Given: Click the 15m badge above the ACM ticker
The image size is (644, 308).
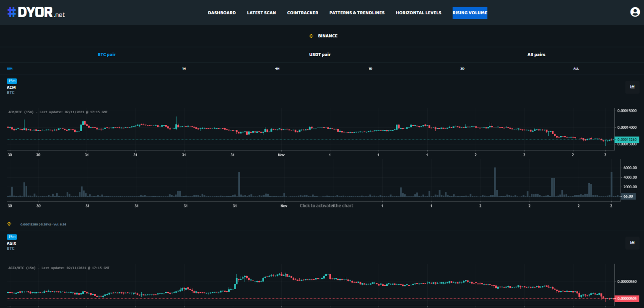Looking at the screenshot, I should click(x=12, y=81).
